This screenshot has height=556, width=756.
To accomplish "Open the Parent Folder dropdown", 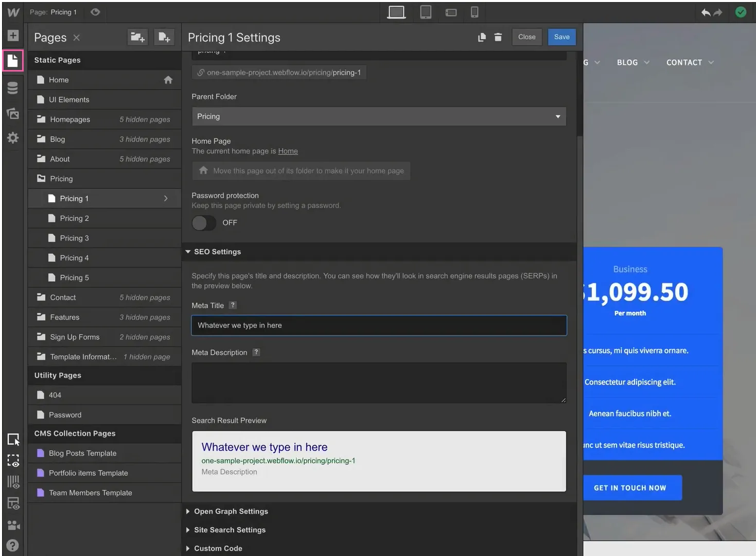I will point(379,116).
